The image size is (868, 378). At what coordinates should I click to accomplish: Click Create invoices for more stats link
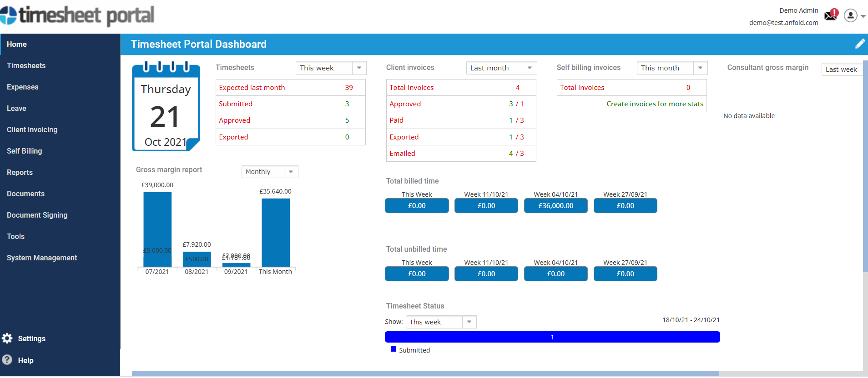pos(655,104)
